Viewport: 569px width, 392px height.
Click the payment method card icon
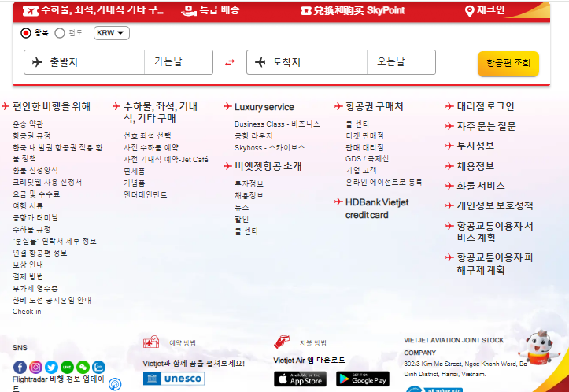tap(282, 342)
